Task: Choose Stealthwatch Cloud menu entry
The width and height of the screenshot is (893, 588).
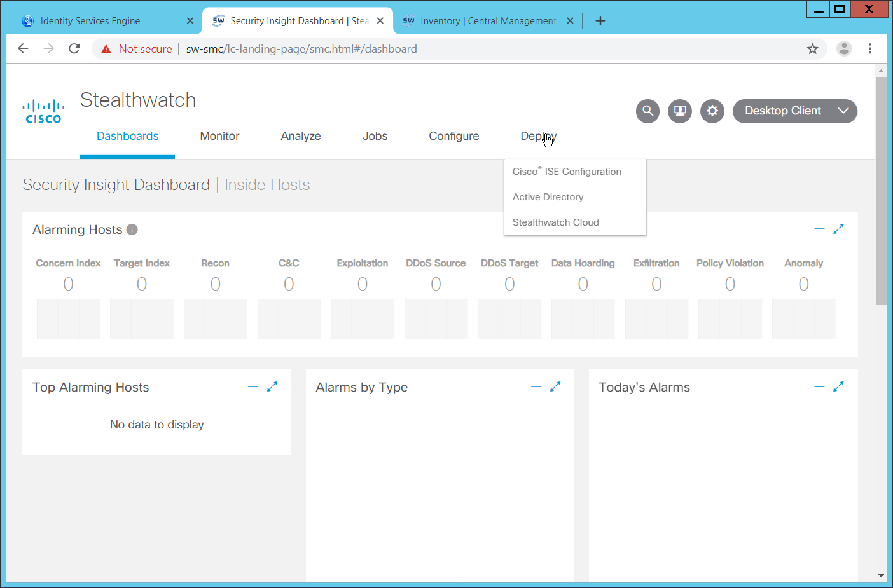Action: (x=555, y=222)
